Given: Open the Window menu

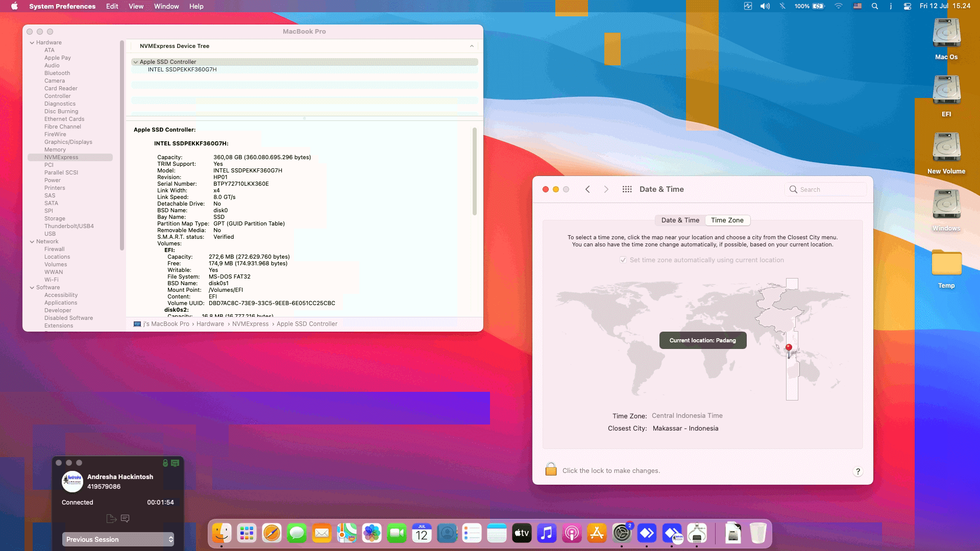Looking at the screenshot, I should pyautogui.click(x=166, y=6).
